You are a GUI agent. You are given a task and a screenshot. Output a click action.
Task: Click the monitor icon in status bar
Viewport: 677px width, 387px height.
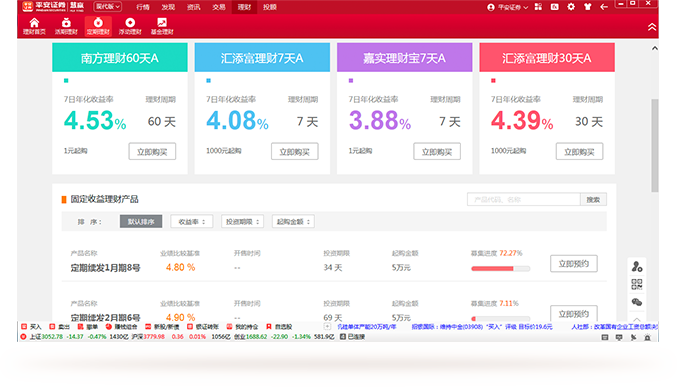pyautogui.click(x=619, y=337)
